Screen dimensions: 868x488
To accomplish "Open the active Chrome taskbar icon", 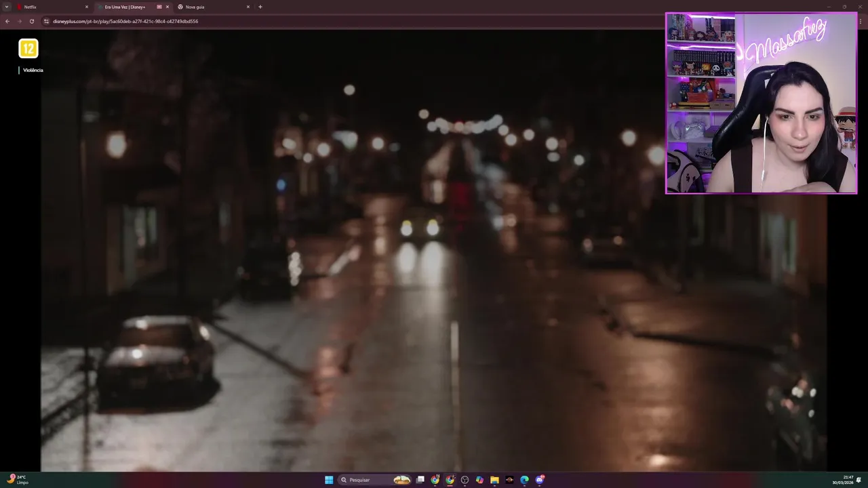I will click(450, 480).
